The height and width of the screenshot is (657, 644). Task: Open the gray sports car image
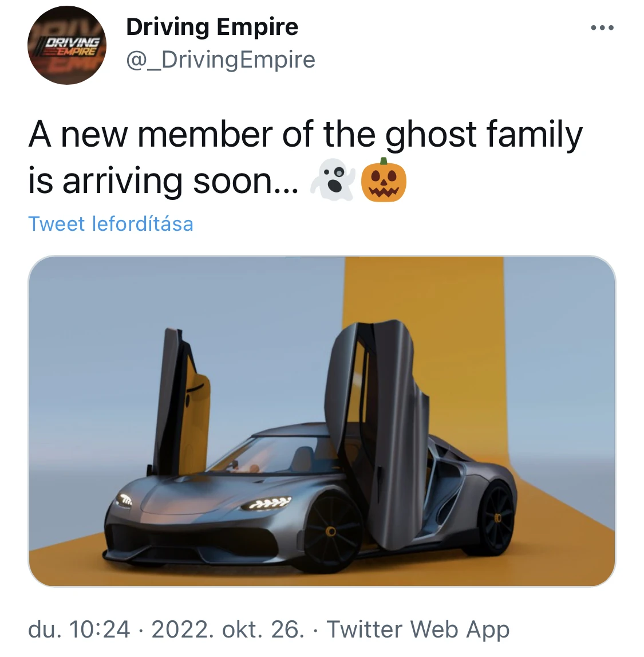point(322,420)
